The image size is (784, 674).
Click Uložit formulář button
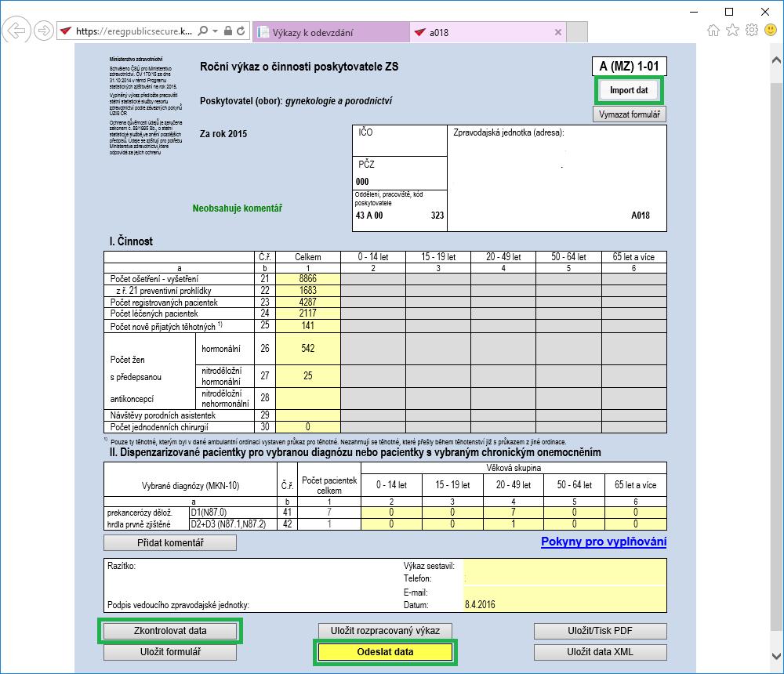click(x=170, y=652)
